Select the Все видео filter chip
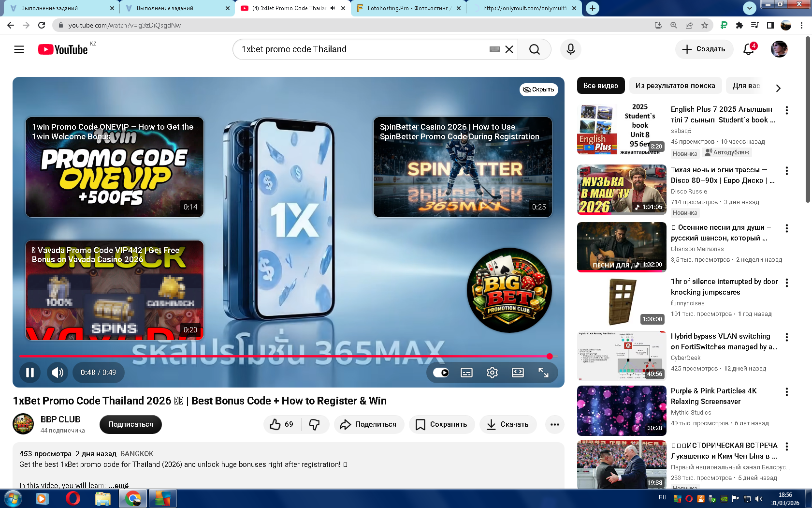The image size is (812, 508). (x=601, y=86)
